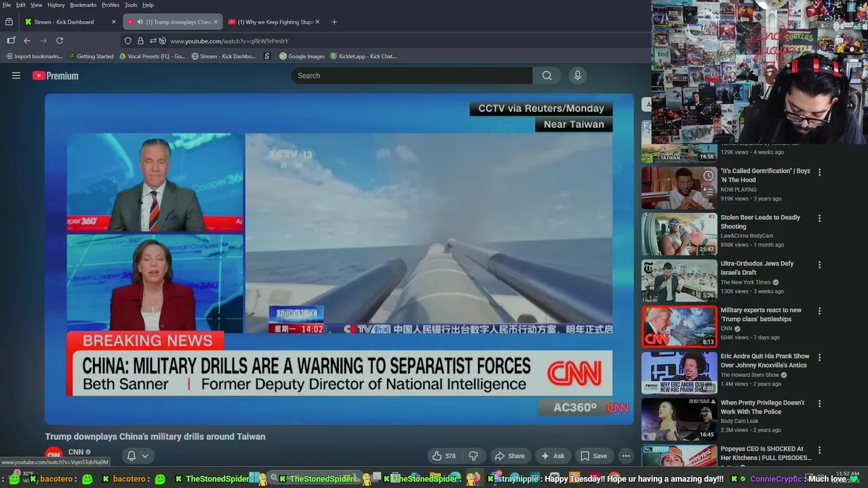868x488 pixels.
Task: Click the autoplay blocked icon in address bar
Action: coord(162,41)
